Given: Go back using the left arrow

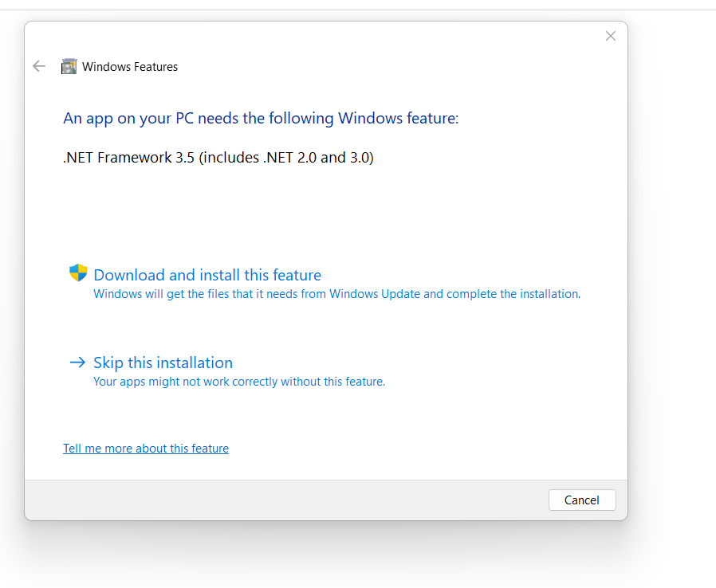Looking at the screenshot, I should [39, 66].
